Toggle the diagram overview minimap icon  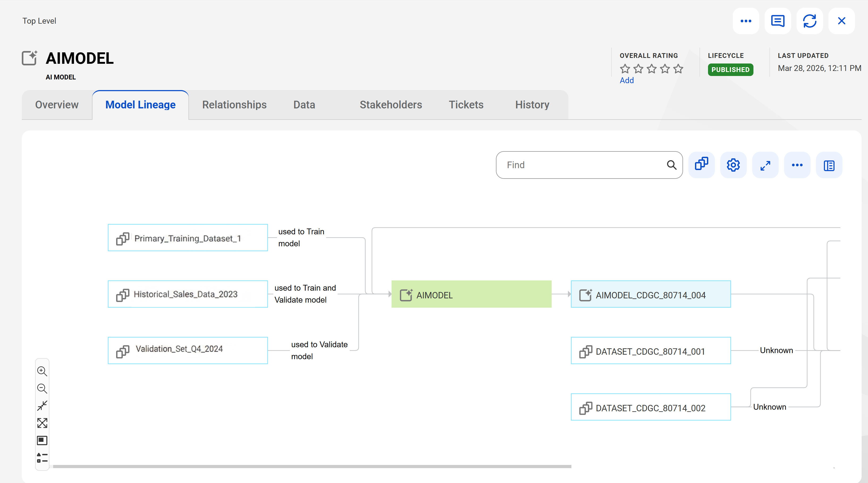[x=42, y=440]
